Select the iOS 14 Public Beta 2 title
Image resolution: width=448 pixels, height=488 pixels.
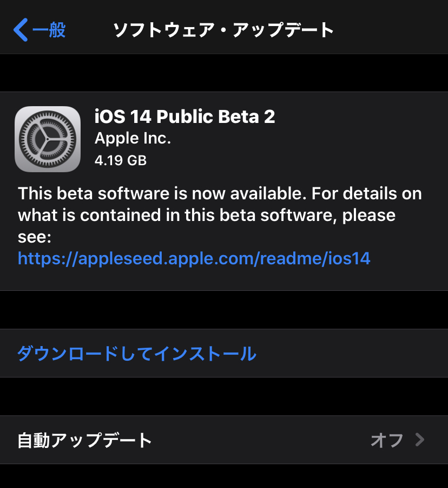(185, 116)
